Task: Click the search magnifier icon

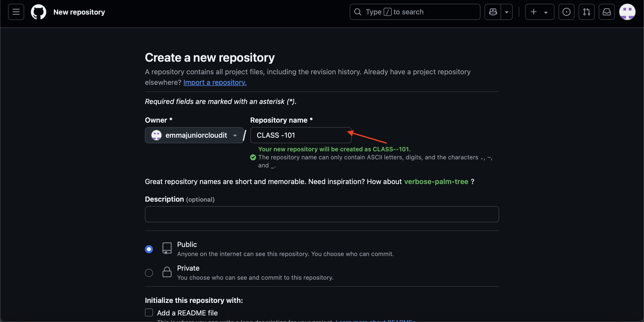Action: pos(358,12)
